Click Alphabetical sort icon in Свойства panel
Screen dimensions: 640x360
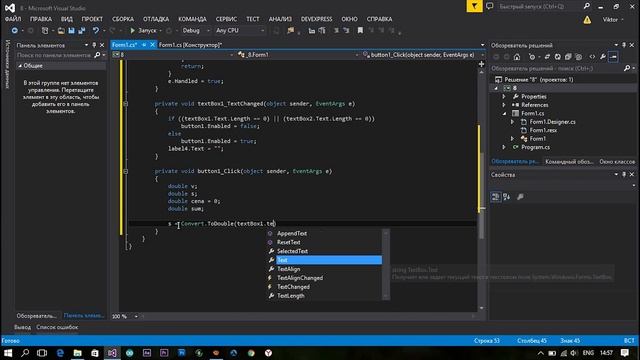coord(507,197)
